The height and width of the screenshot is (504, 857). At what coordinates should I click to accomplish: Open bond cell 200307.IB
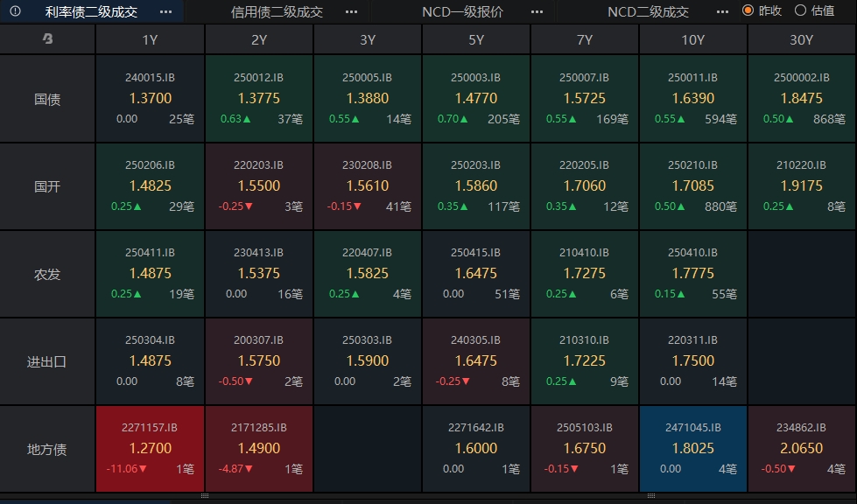(x=258, y=361)
